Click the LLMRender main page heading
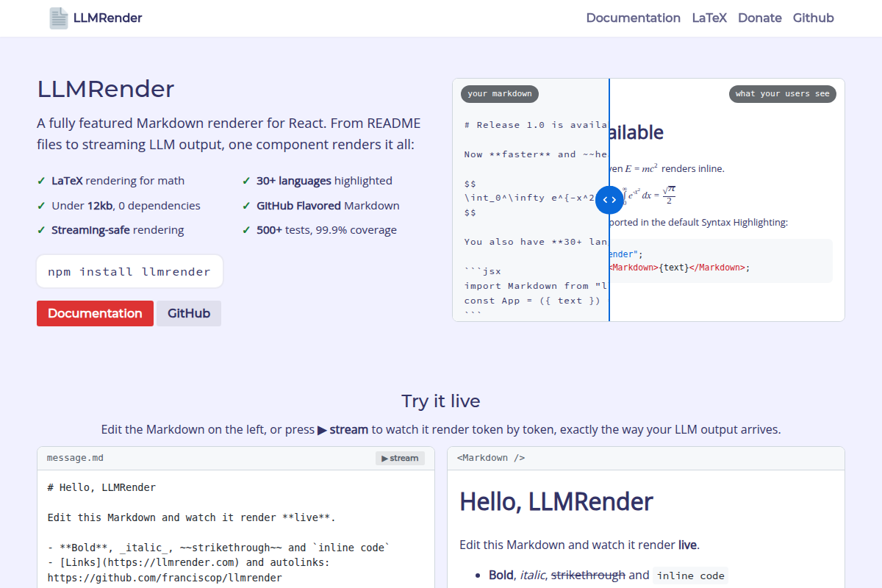This screenshot has height=588, width=882. 106,89
